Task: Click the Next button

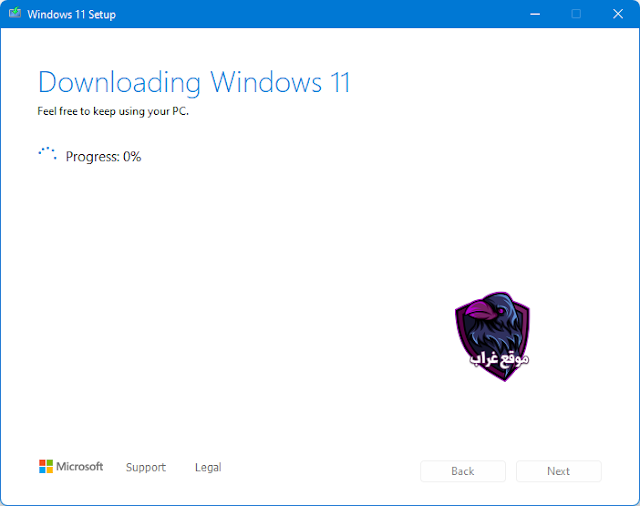Action: tap(559, 471)
